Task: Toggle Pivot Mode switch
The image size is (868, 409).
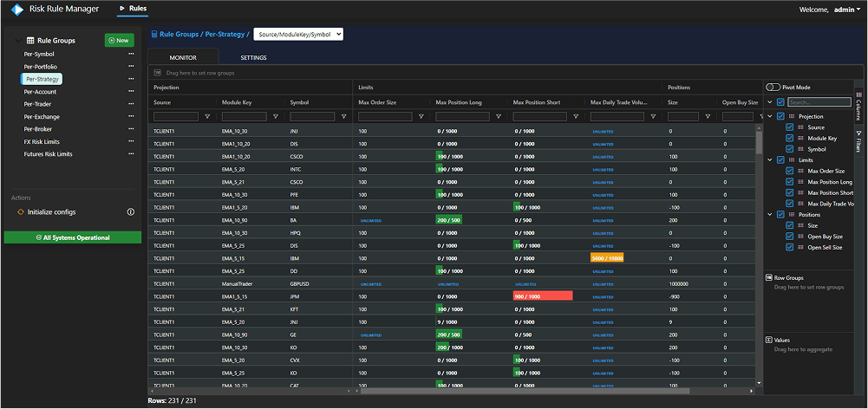Action: coord(773,87)
